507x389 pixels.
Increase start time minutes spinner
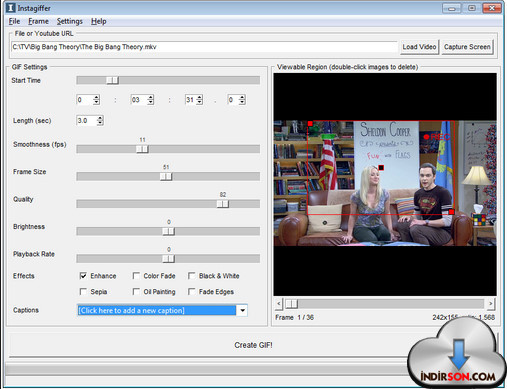151,97
